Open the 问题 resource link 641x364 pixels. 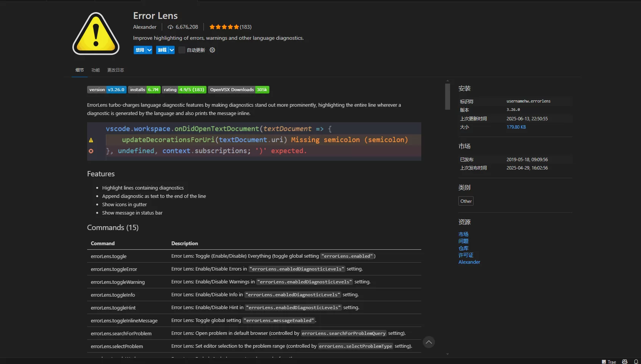(x=463, y=241)
